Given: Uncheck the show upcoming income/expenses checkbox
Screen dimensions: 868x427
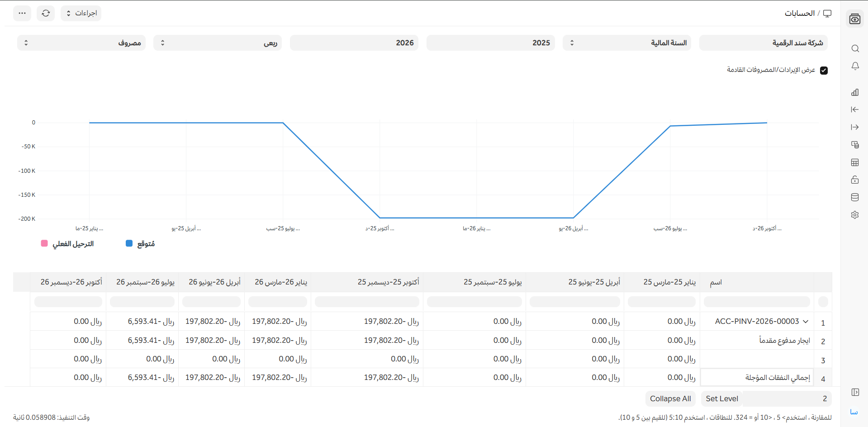Looking at the screenshot, I should tap(824, 70).
